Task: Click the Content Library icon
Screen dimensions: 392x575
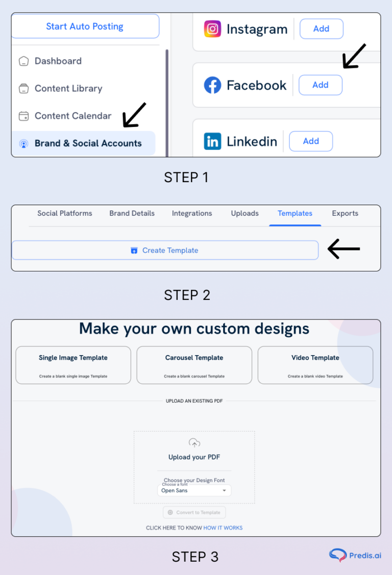Action: tap(23, 89)
